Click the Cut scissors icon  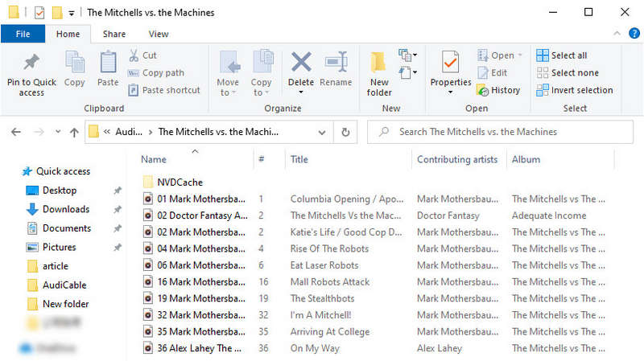pos(134,55)
